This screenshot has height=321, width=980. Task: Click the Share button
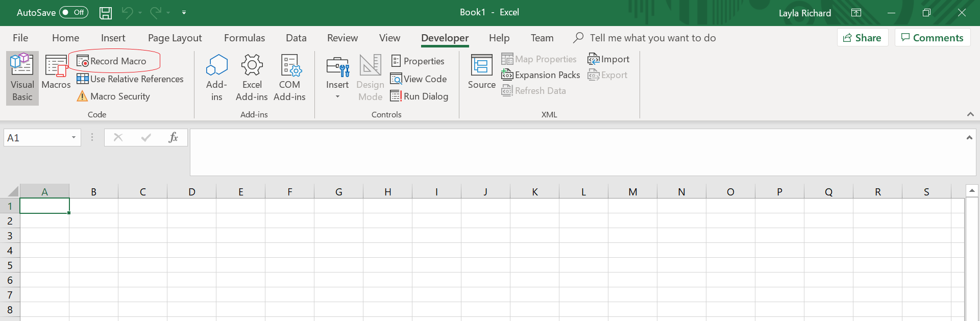point(862,38)
